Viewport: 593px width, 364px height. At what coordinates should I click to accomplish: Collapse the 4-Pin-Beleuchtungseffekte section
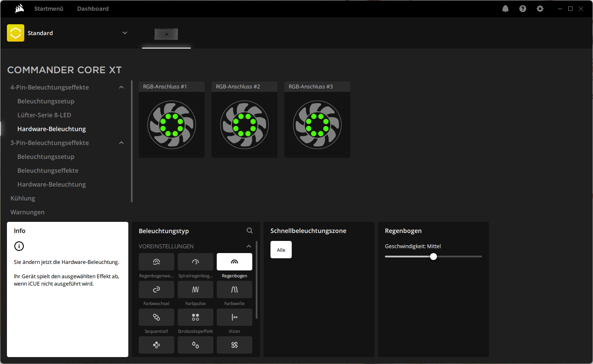click(121, 88)
